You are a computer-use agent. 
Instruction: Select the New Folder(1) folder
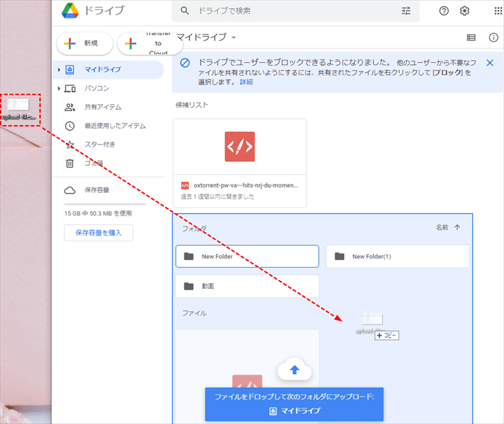(x=398, y=256)
